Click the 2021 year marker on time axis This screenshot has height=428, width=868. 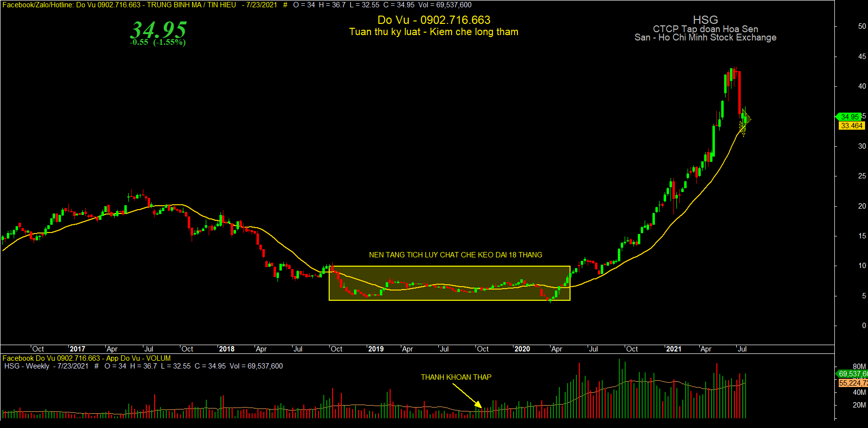673,349
